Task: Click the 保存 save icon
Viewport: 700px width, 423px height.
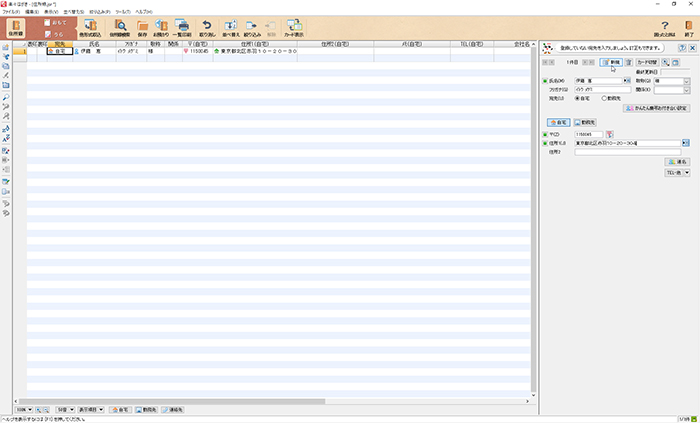Action: pyautogui.click(x=142, y=28)
